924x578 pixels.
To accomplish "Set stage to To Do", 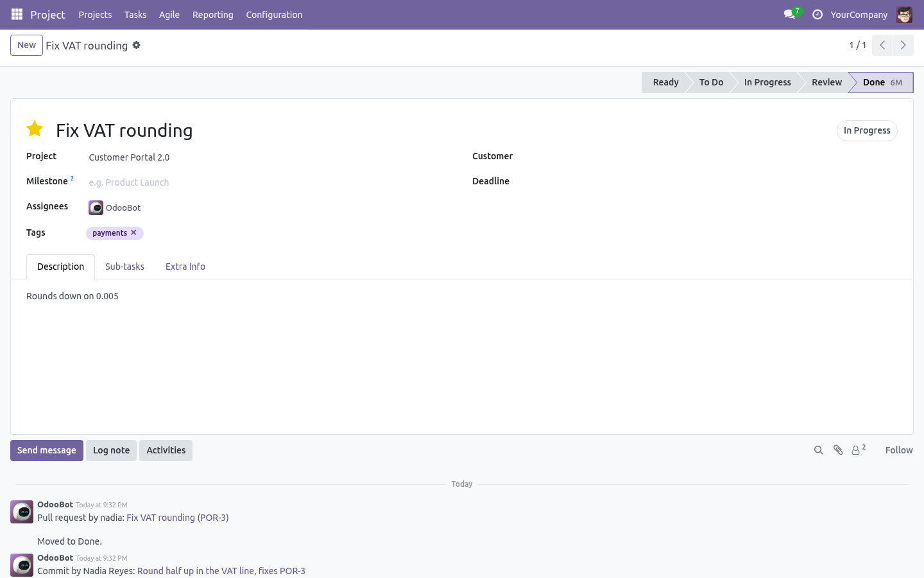I will [711, 82].
